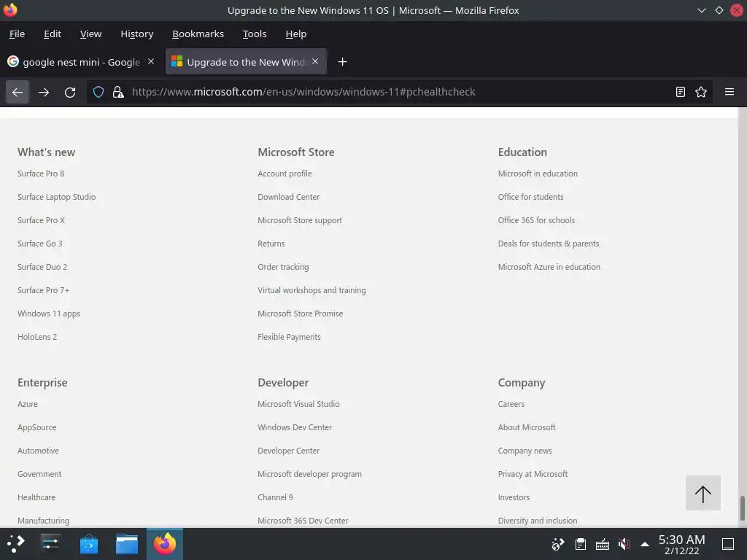Open system updates tray icon
This screenshot has height=560, width=747.
[x=558, y=544]
